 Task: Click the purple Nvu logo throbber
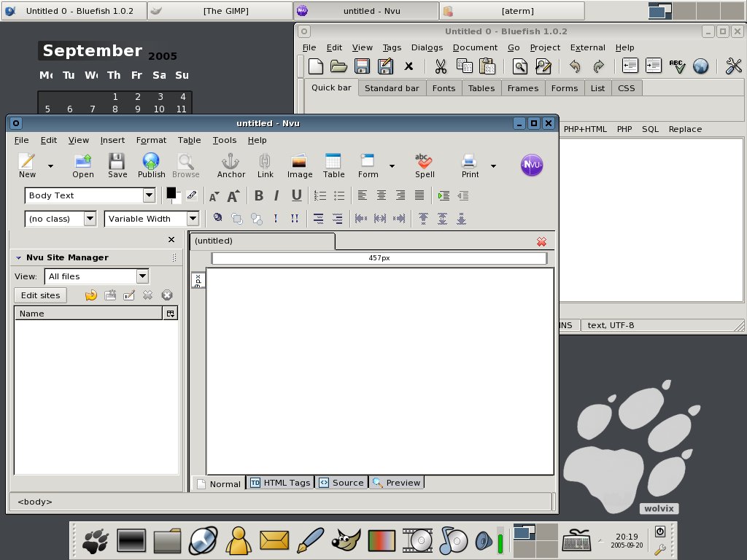click(532, 165)
